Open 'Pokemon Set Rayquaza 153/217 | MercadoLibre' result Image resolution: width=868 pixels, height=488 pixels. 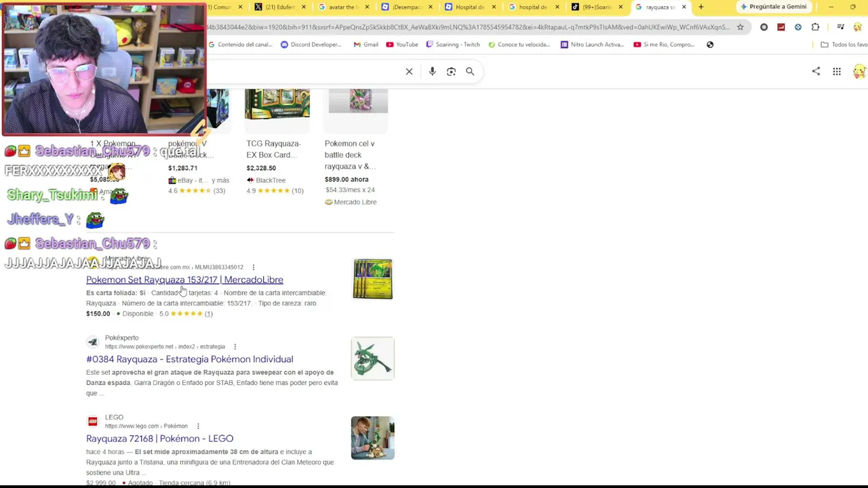click(184, 280)
